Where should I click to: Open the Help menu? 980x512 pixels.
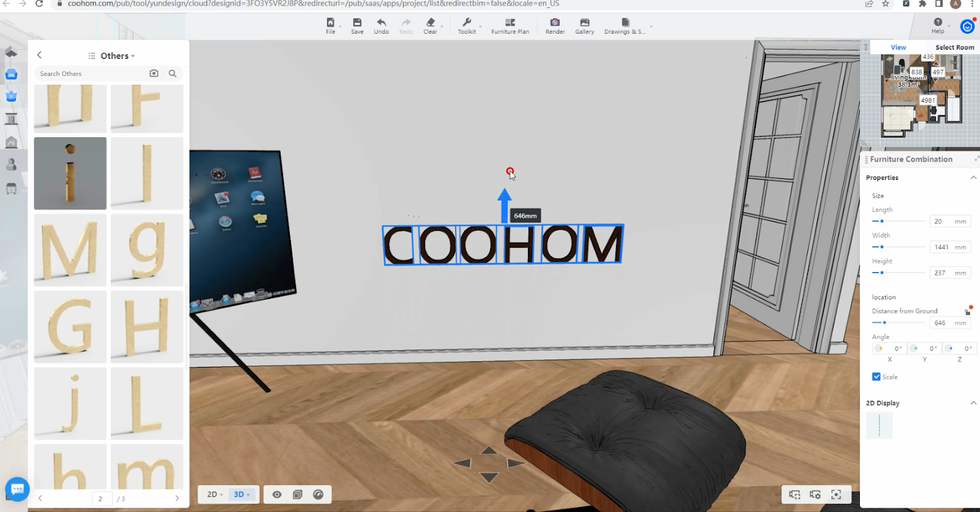point(938,26)
